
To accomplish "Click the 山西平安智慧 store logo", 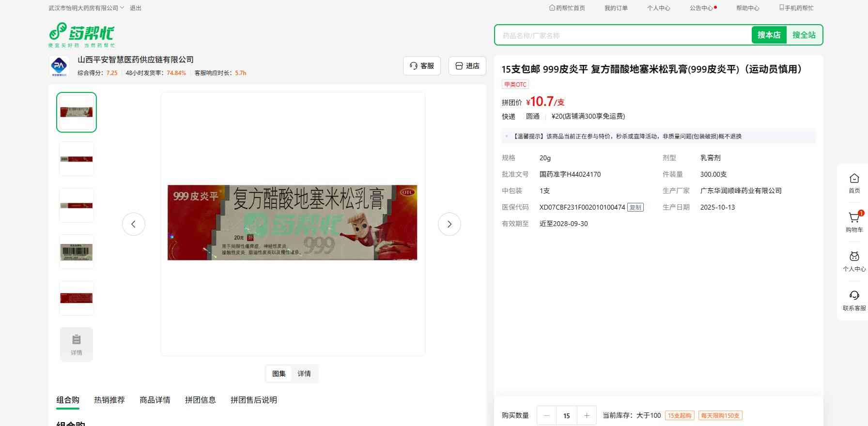I will coord(59,66).
